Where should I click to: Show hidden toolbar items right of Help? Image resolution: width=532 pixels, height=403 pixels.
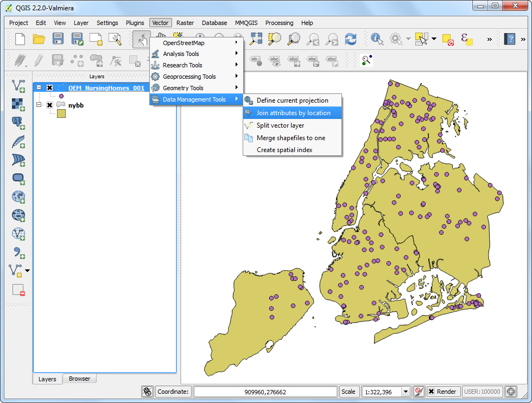(x=523, y=39)
